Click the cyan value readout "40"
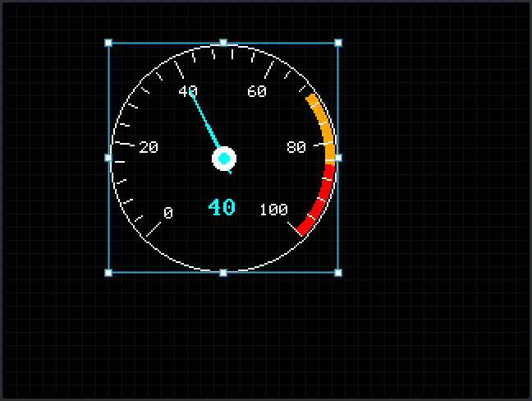Image resolution: width=532 pixels, height=401 pixels. [222, 207]
